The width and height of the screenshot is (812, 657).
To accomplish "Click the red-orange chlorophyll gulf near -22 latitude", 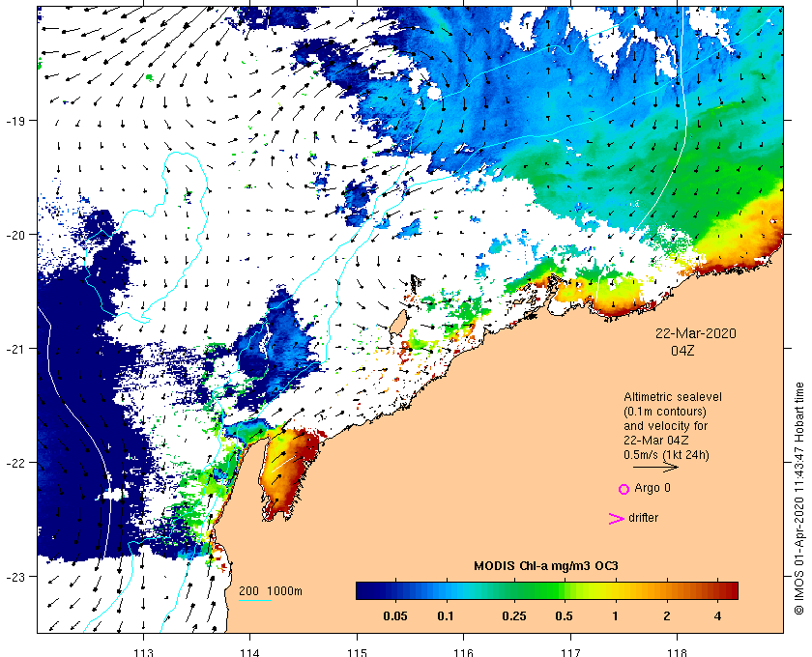I will tap(288, 472).
